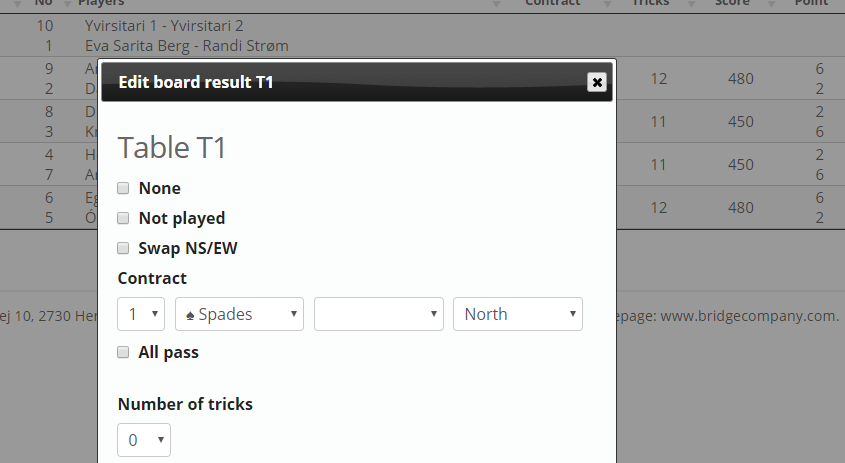The width and height of the screenshot is (845, 463).
Task: Select the Eva Sarita Berg - Randi Strøm row
Action: 187,46
